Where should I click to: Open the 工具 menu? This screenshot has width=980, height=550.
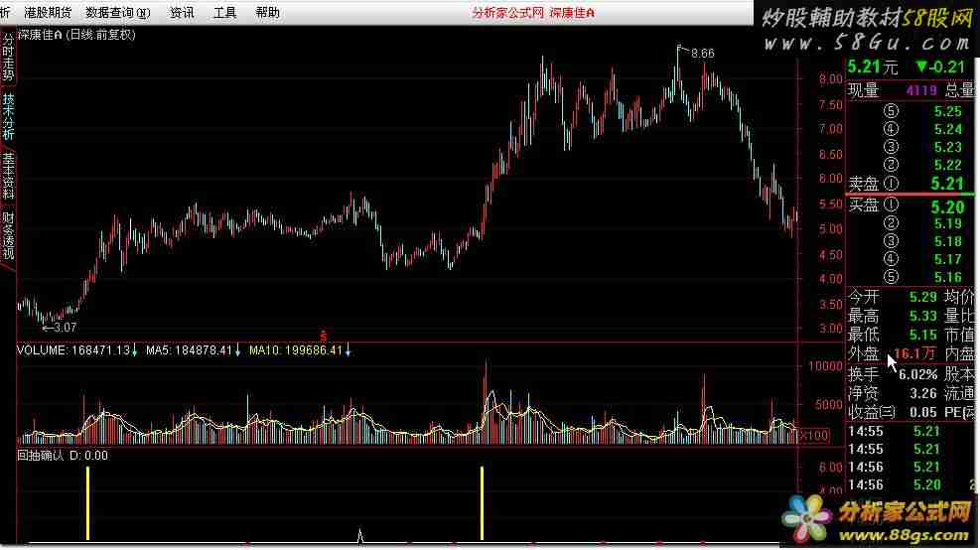click(x=225, y=13)
